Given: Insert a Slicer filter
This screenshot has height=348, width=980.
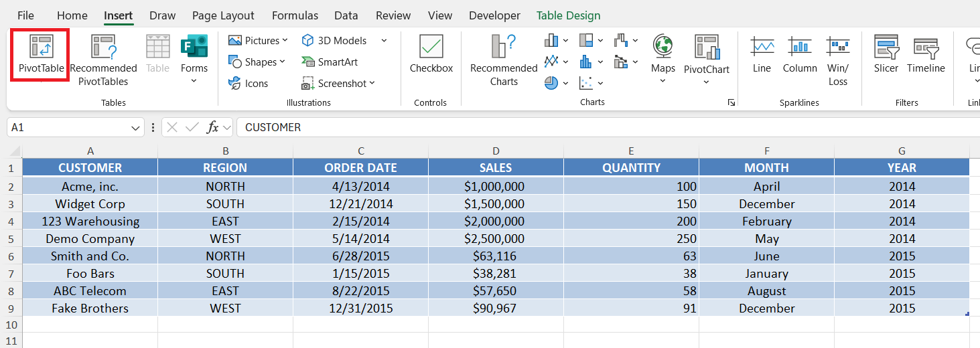Looking at the screenshot, I should [886, 55].
